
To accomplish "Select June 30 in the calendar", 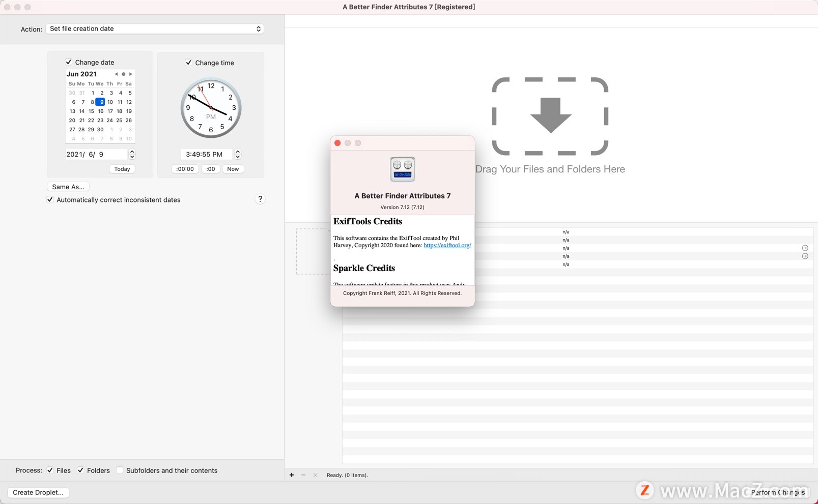I will coord(100,130).
